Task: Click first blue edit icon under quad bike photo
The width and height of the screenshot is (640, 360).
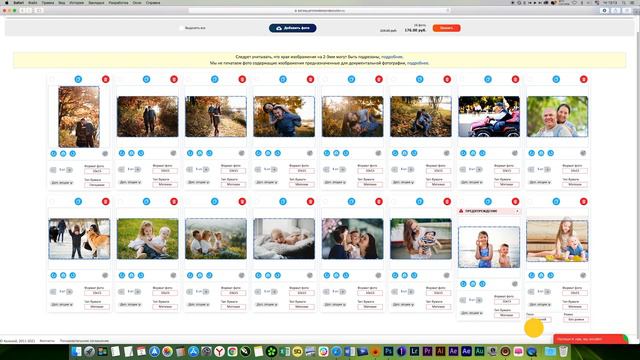Action: [463, 153]
